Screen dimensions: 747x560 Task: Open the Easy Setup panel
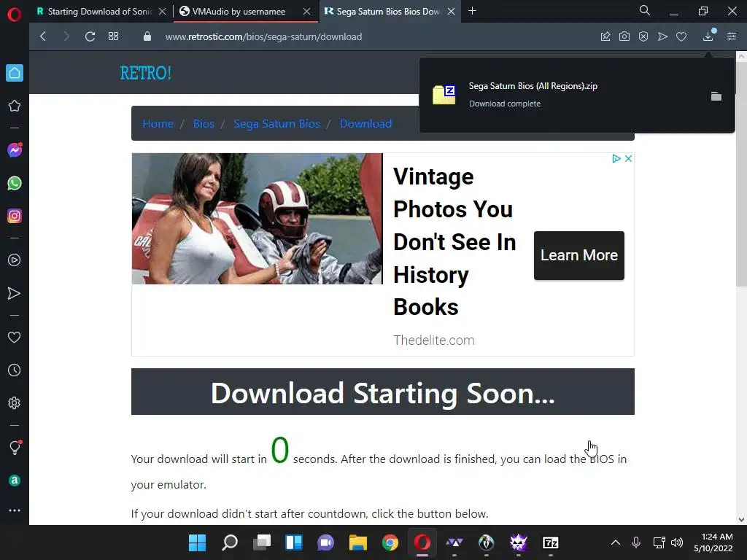732,36
